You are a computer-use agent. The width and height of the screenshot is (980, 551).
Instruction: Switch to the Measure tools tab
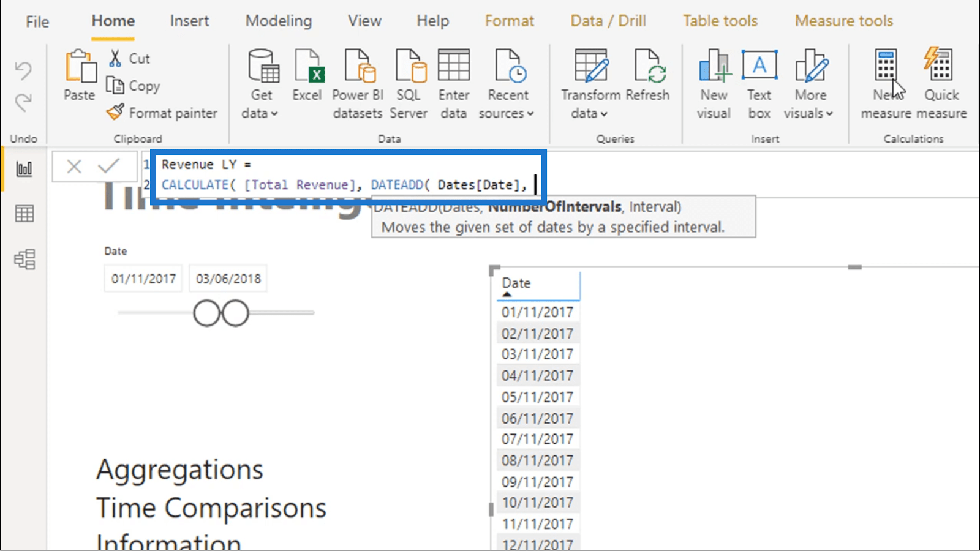point(844,21)
